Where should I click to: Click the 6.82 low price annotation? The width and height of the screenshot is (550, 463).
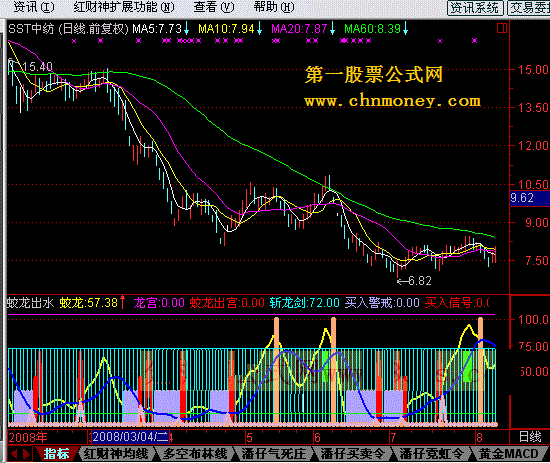pyautogui.click(x=420, y=281)
